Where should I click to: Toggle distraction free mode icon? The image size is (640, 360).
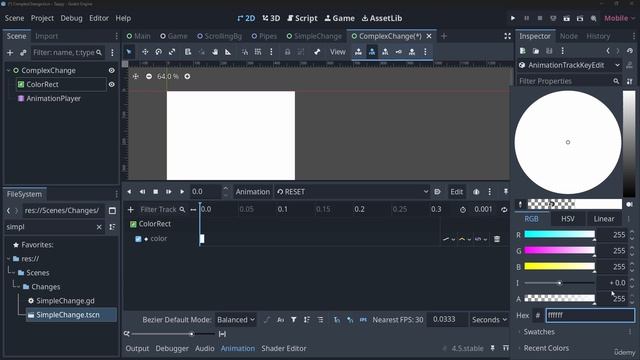(x=507, y=36)
